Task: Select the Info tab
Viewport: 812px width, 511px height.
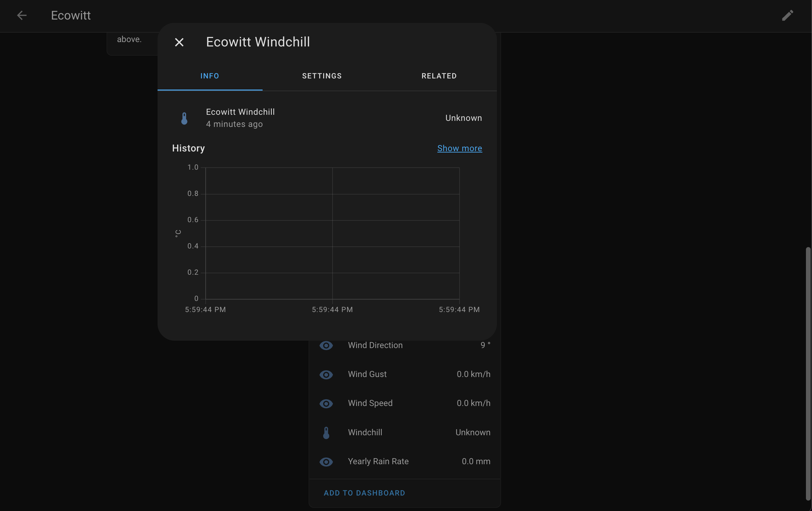Action: click(210, 76)
